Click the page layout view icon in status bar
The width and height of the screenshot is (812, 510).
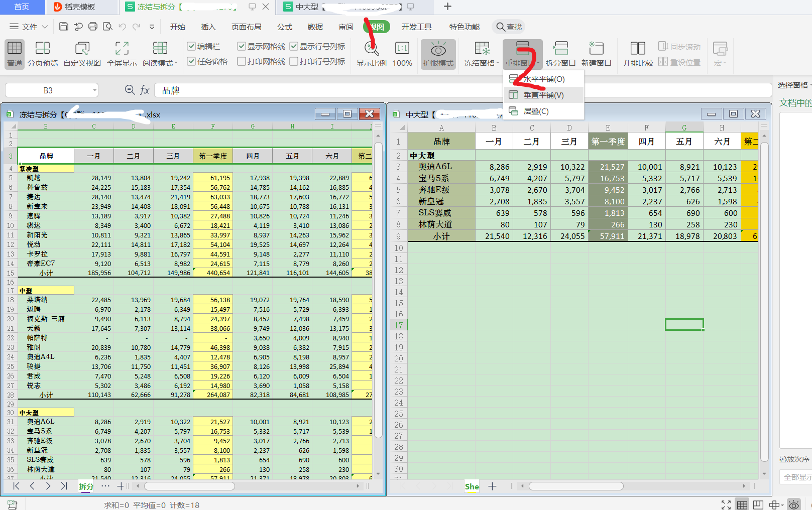tap(758, 504)
